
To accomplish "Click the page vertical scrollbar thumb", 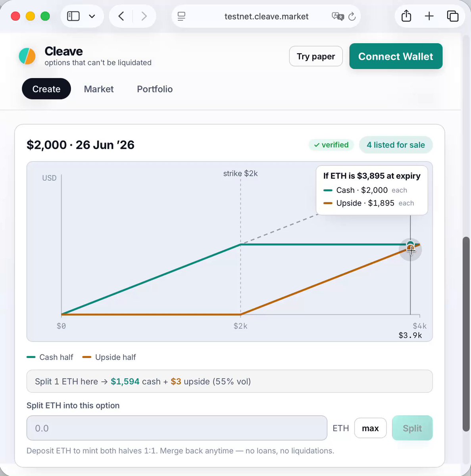I will point(466,334).
